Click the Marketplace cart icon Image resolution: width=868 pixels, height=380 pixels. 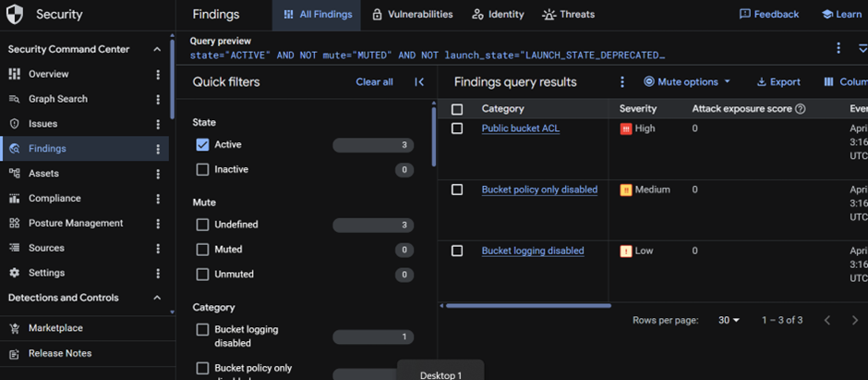click(15, 328)
